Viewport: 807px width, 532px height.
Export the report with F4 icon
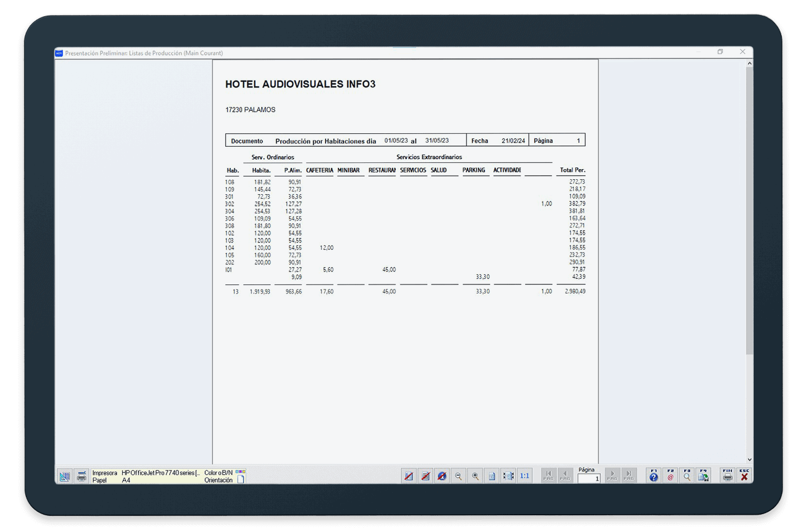tap(703, 476)
